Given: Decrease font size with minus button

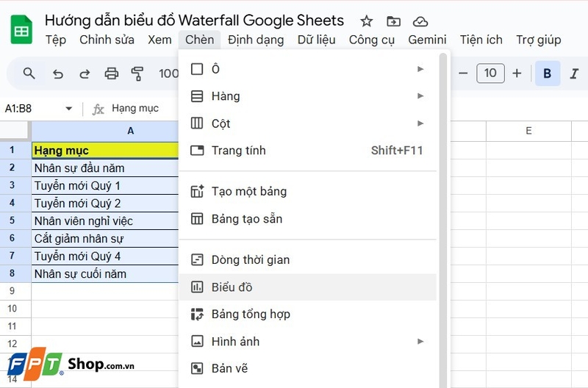Looking at the screenshot, I should [463, 73].
